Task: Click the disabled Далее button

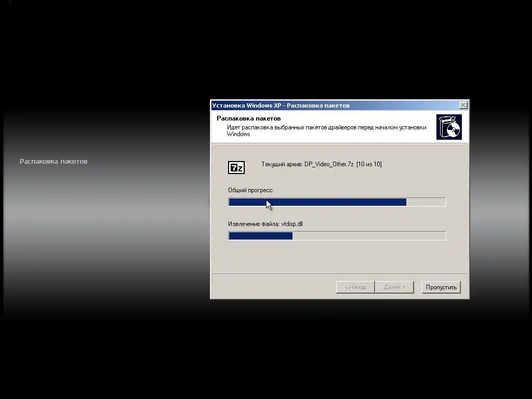Action: (x=394, y=287)
